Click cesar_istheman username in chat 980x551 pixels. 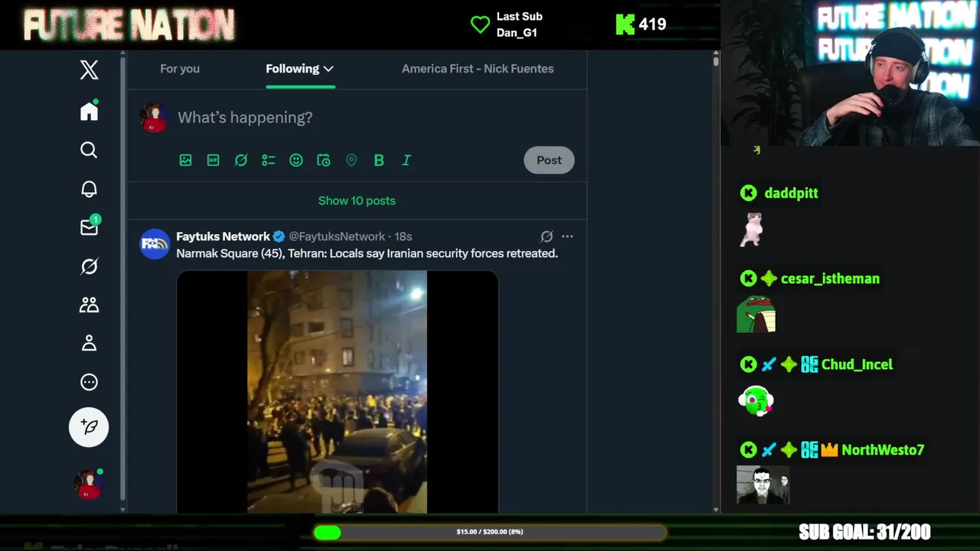pos(830,279)
